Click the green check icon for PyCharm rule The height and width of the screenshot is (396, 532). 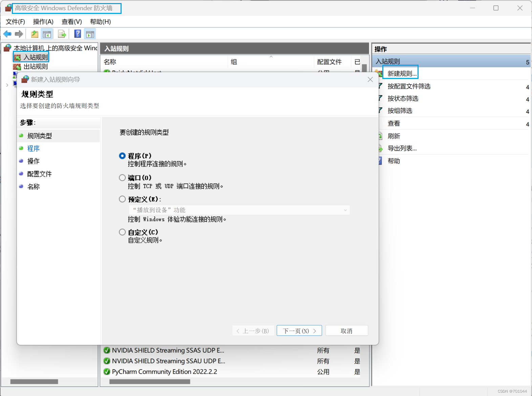click(x=107, y=372)
